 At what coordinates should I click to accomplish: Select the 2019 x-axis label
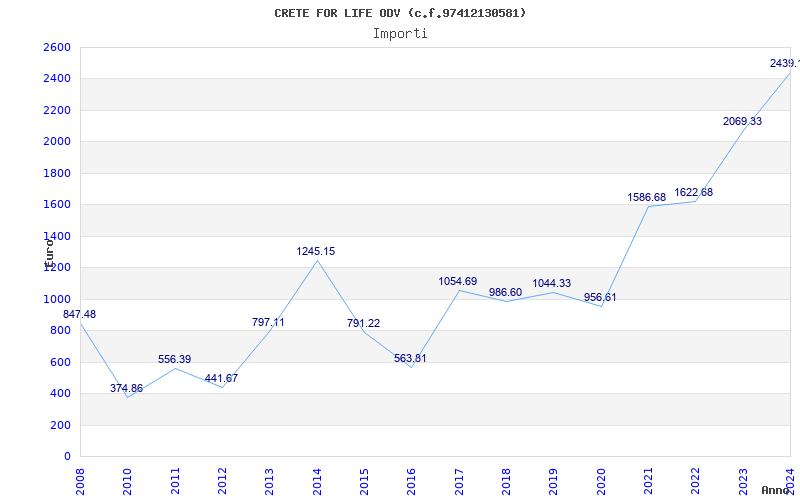[x=554, y=482]
